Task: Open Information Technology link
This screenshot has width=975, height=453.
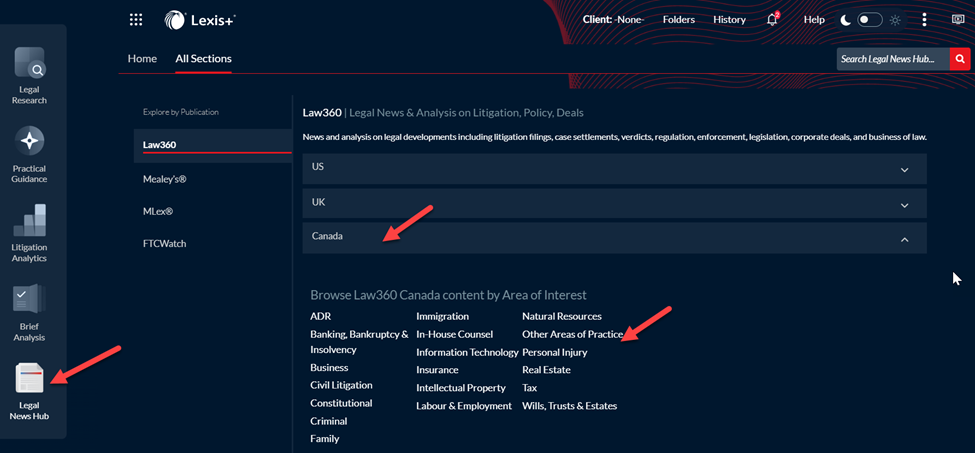Action: point(467,352)
